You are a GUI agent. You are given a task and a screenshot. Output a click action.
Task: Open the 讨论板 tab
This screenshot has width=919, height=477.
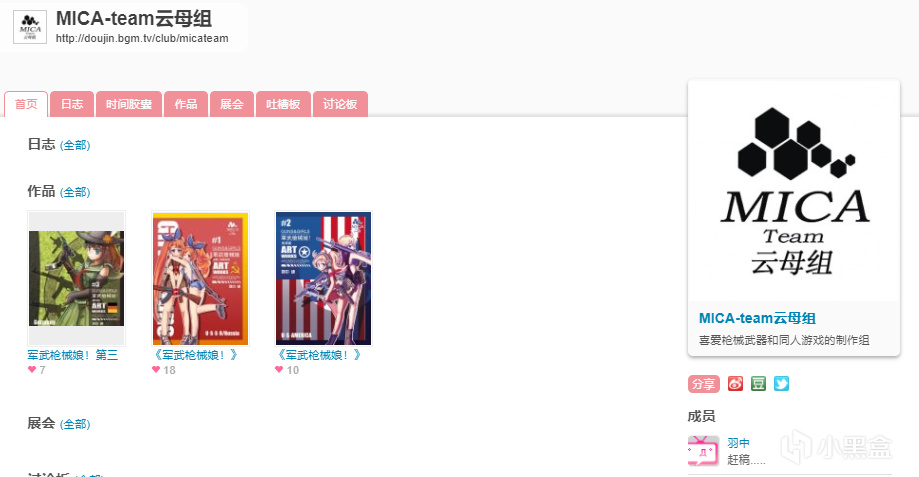point(340,104)
